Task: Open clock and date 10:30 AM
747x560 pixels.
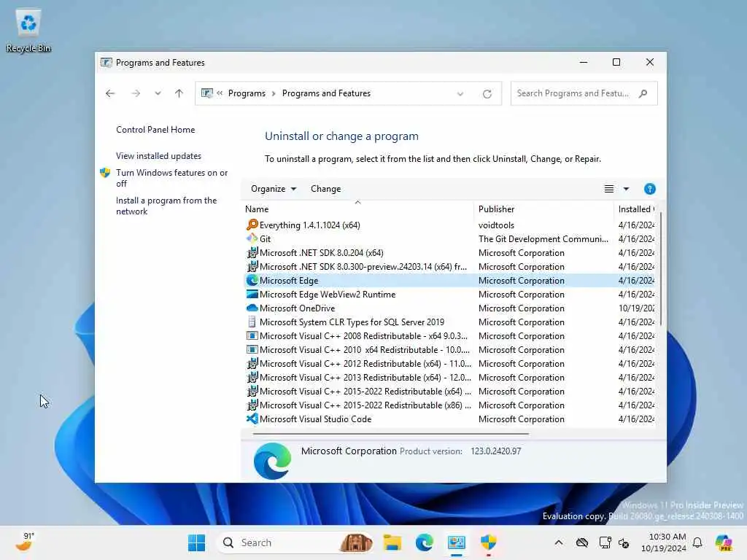Action: tap(663, 542)
